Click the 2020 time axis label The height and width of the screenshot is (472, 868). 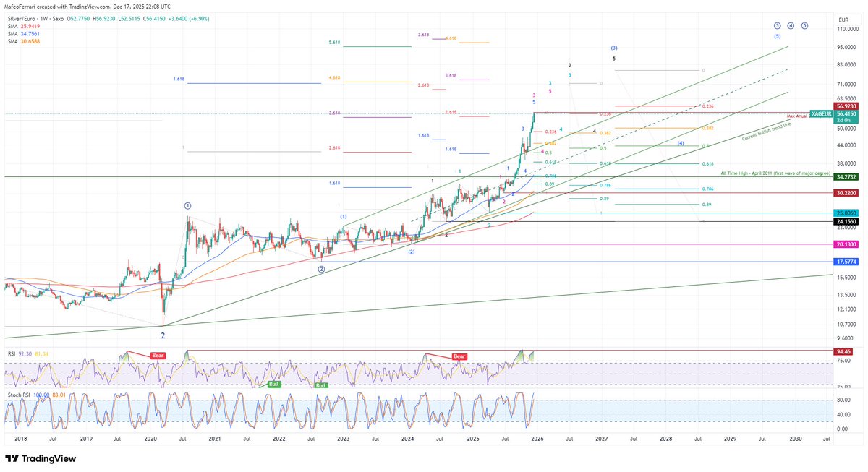tap(150, 439)
